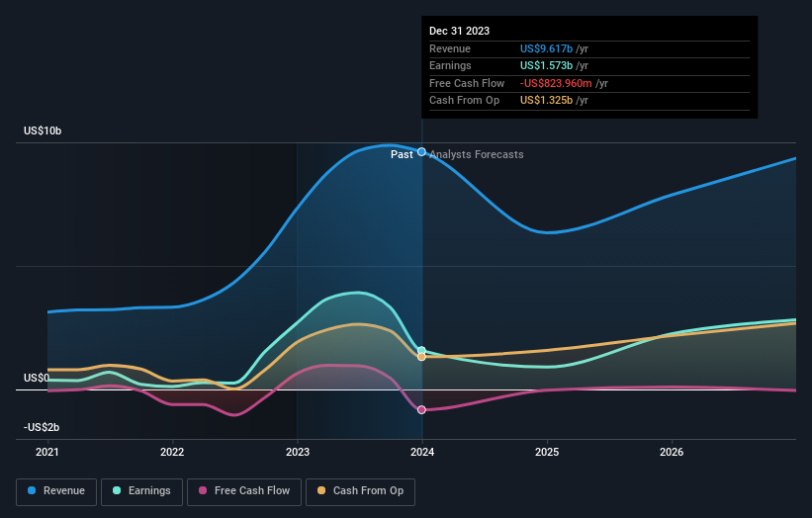Click the 2021 x-axis label

coord(47,452)
